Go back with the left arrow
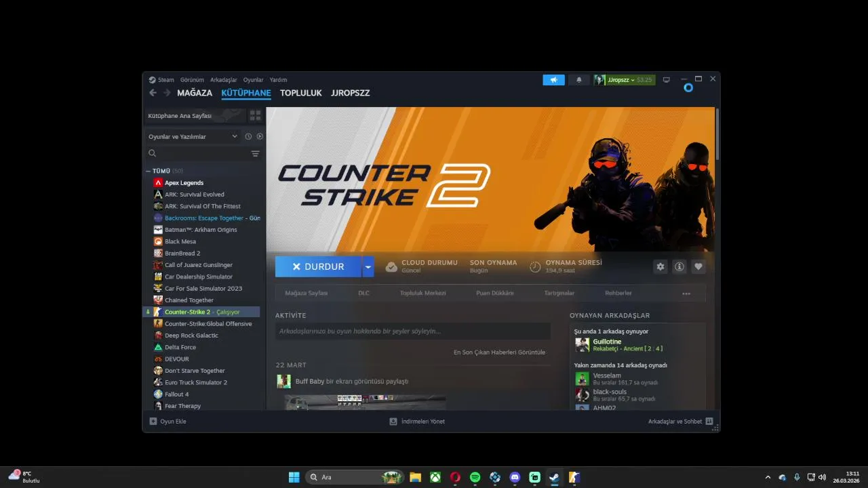868x488 pixels. tap(153, 93)
